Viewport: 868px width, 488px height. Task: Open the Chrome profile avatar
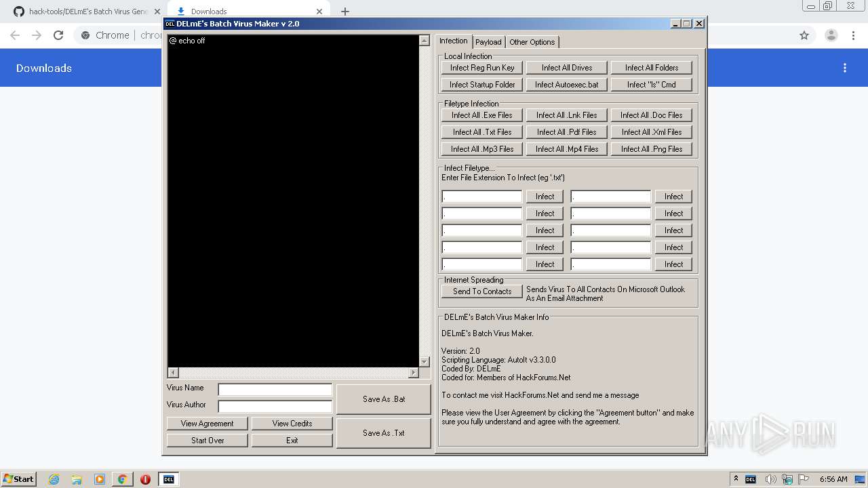point(831,35)
